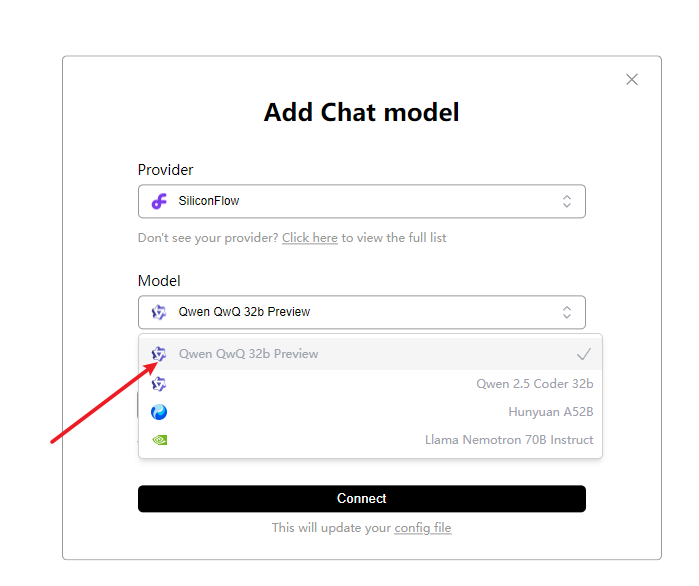Click the SiliconFlow logo in Provider field

point(159,201)
